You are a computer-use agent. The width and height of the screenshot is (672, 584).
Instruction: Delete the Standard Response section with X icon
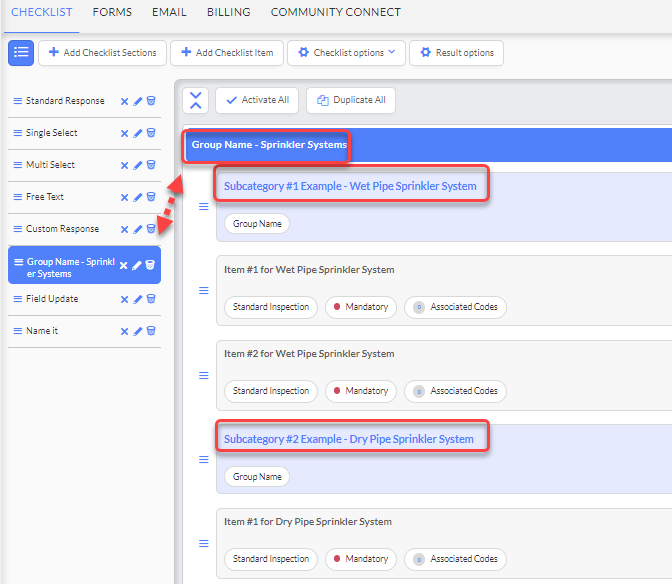pos(124,102)
